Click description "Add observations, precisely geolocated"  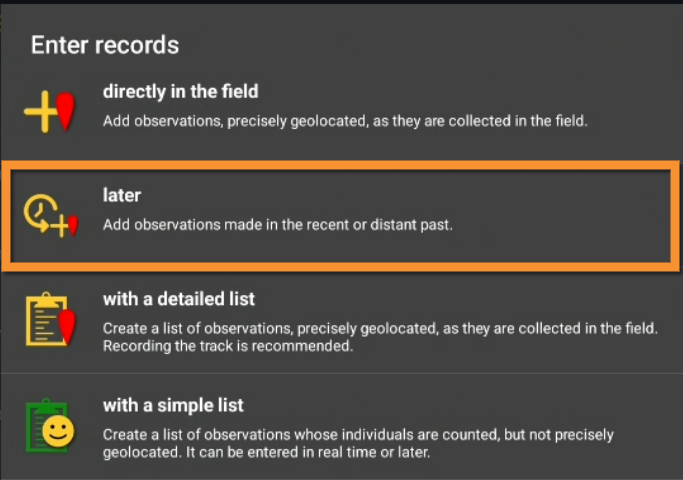click(345, 121)
